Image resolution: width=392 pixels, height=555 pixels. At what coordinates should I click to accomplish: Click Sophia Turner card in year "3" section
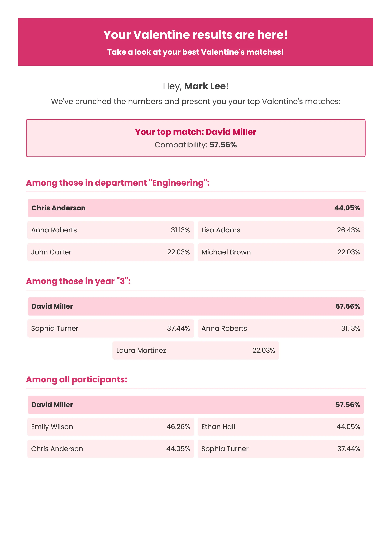(x=111, y=328)
